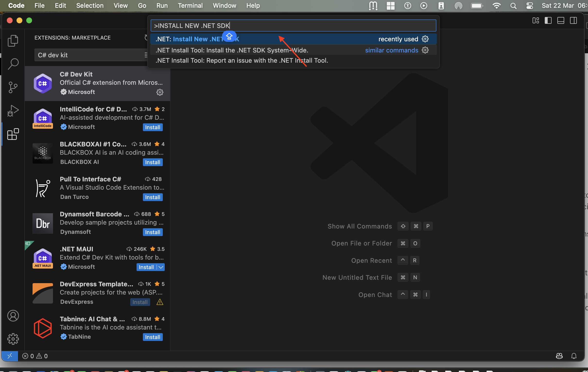The width and height of the screenshot is (588, 372).
Task: Configure keybinding for Install New .NET SDK command
Action: [425, 39]
